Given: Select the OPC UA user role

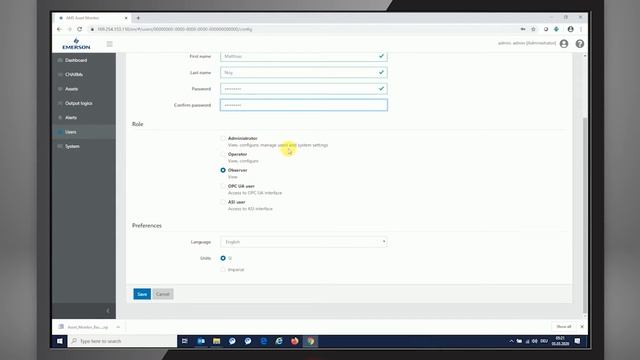Looking at the screenshot, I should click(x=223, y=186).
